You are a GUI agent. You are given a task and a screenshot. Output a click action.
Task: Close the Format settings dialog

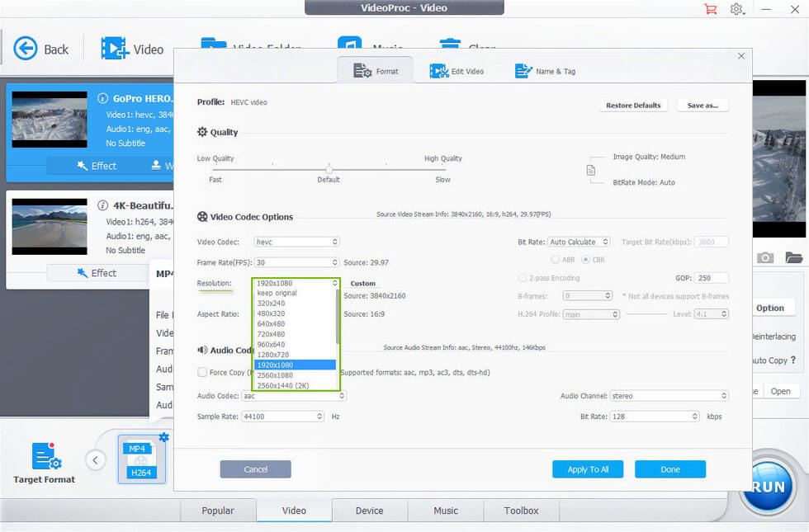pyautogui.click(x=741, y=56)
